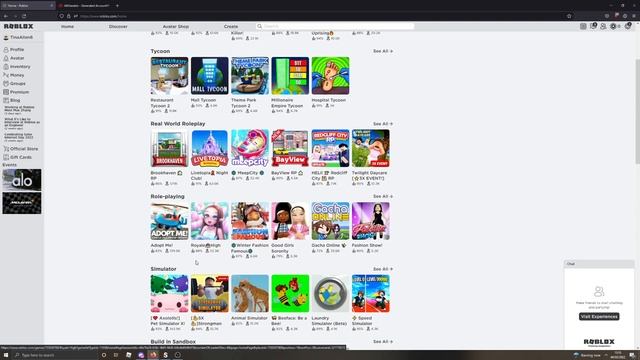Open the Animal Simulator thumbnail
Screen dimensions: 640x360
tap(250, 293)
